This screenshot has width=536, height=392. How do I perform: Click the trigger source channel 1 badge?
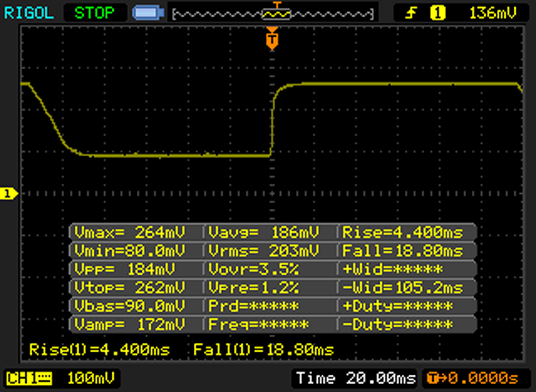point(438,12)
